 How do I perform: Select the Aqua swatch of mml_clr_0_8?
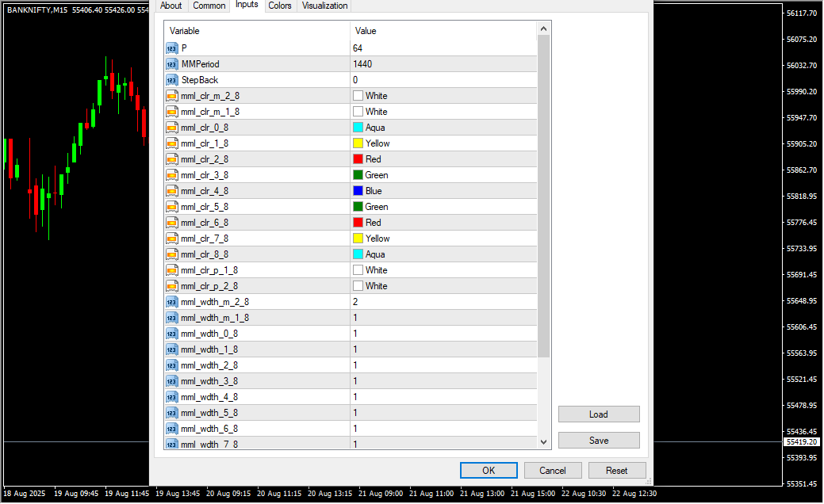click(358, 128)
